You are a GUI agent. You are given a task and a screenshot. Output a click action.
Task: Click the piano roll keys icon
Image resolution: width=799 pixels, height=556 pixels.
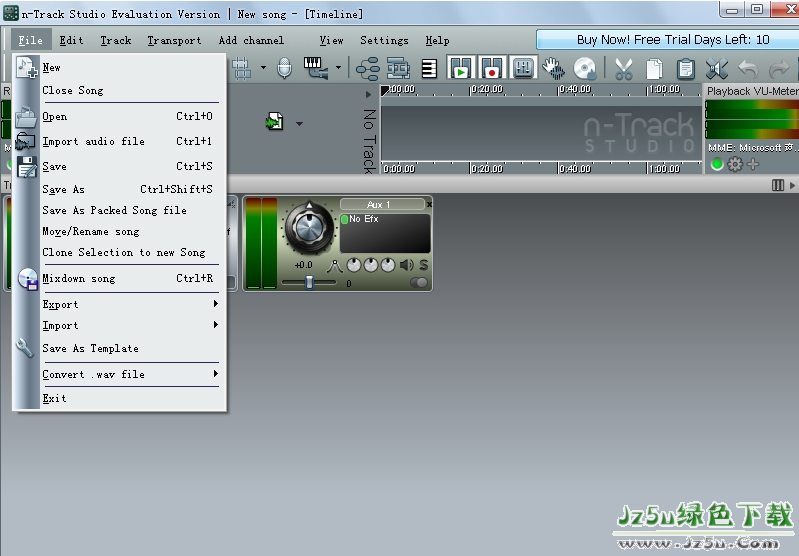pos(429,68)
